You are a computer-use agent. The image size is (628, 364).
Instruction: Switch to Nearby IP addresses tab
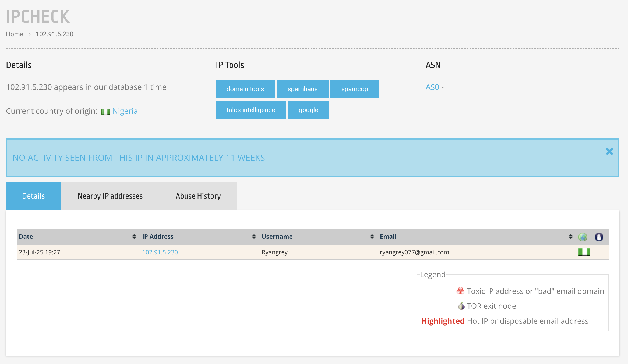point(110,196)
